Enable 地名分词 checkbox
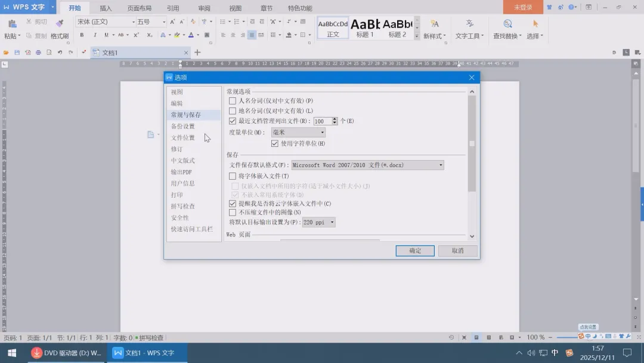The width and height of the screenshot is (644, 363). tap(233, 111)
